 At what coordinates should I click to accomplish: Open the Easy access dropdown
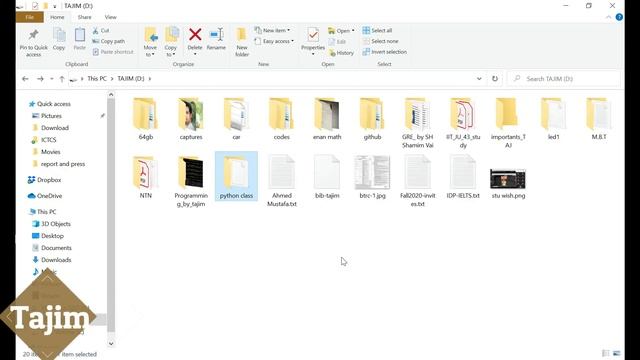coord(274,41)
